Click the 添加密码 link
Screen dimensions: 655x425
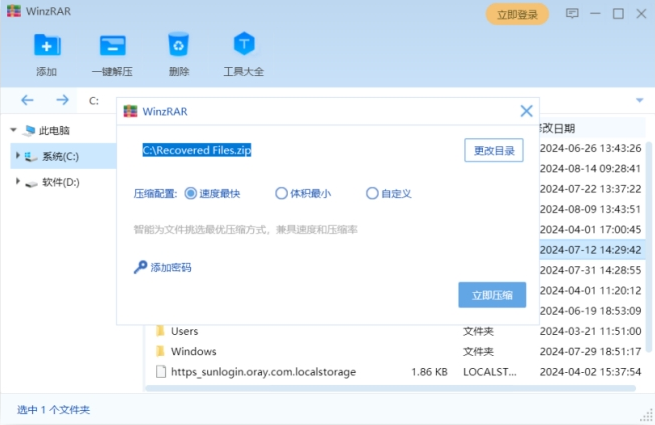pyautogui.click(x=171, y=267)
